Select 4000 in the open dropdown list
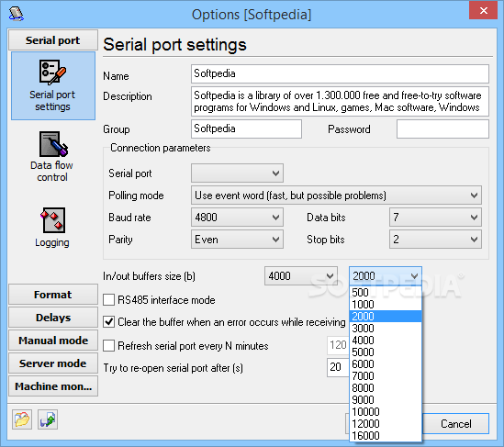 click(386, 340)
